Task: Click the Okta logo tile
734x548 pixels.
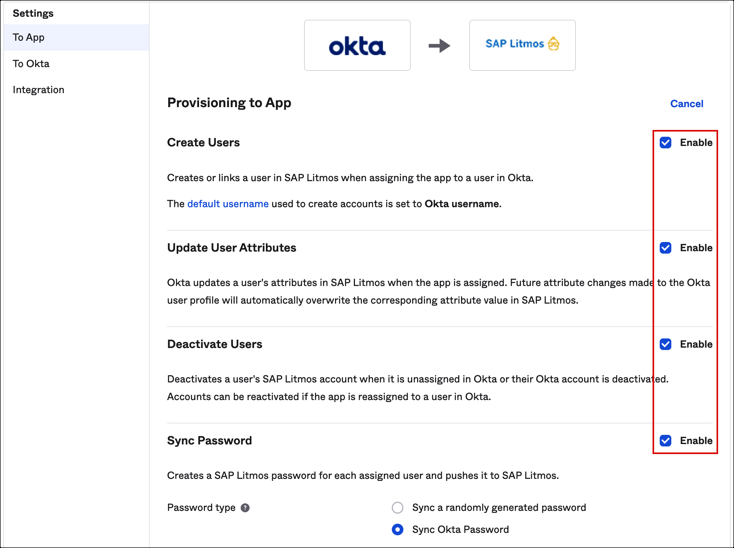Action: (x=357, y=45)
